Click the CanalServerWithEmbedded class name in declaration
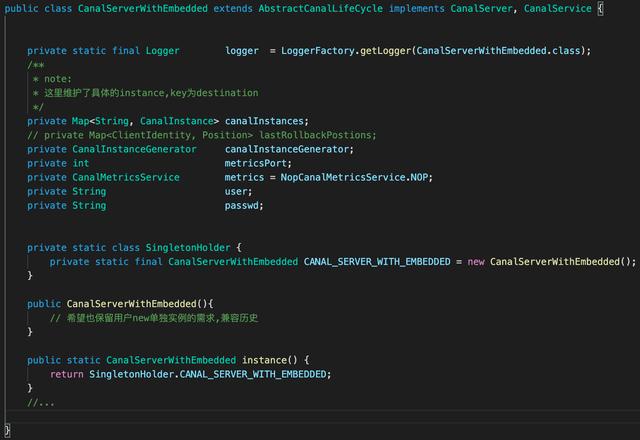The width and height of the screenshot is (640, 440). click(x=142, y=9)
